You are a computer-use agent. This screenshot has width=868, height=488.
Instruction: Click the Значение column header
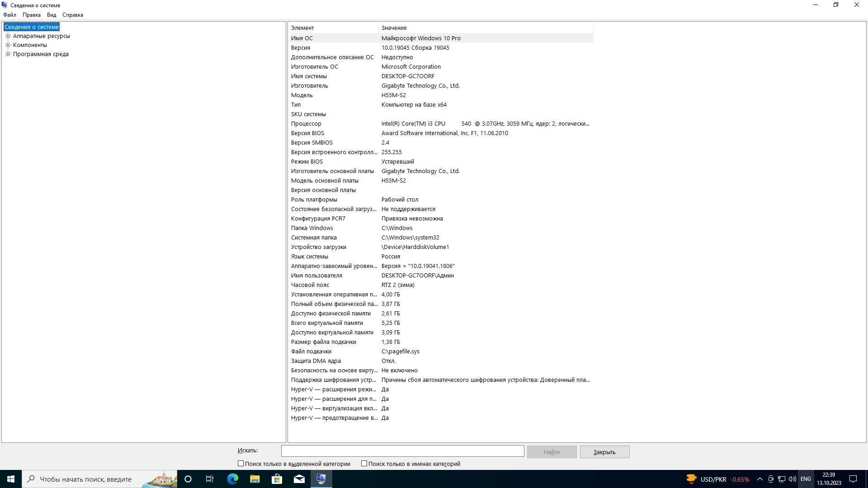tap(486, 28)
